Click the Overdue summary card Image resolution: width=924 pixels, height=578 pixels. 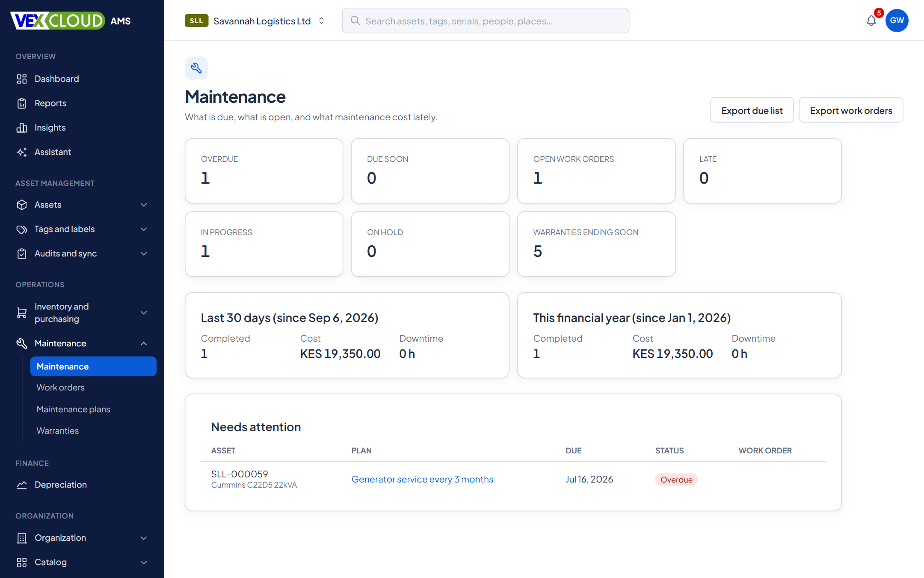[x=264, y=171]
